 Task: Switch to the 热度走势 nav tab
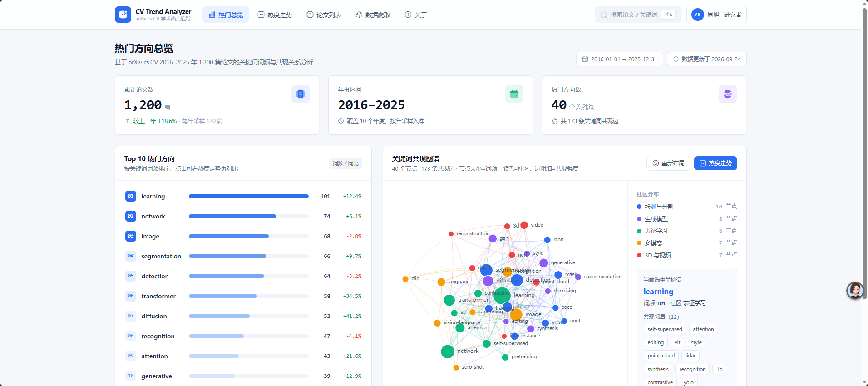click(x=275, y=15)
